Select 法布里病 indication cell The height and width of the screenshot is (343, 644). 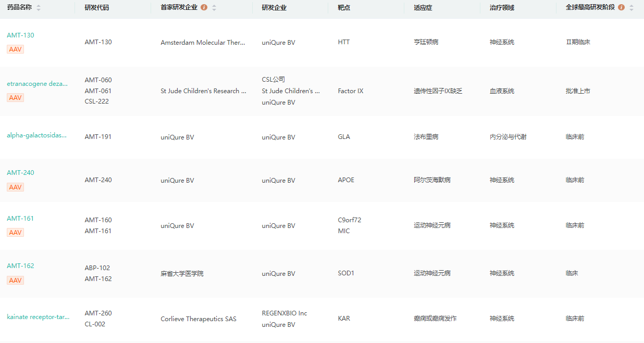coord(426,137)
